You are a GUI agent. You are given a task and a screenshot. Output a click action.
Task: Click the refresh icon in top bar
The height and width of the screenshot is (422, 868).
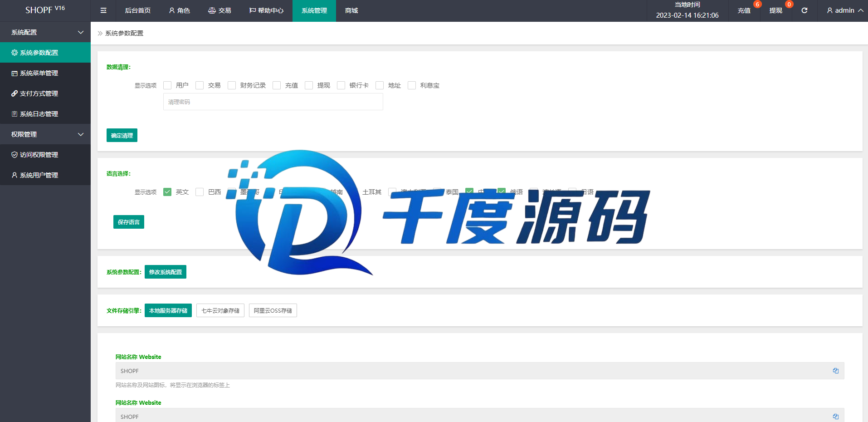804,10
